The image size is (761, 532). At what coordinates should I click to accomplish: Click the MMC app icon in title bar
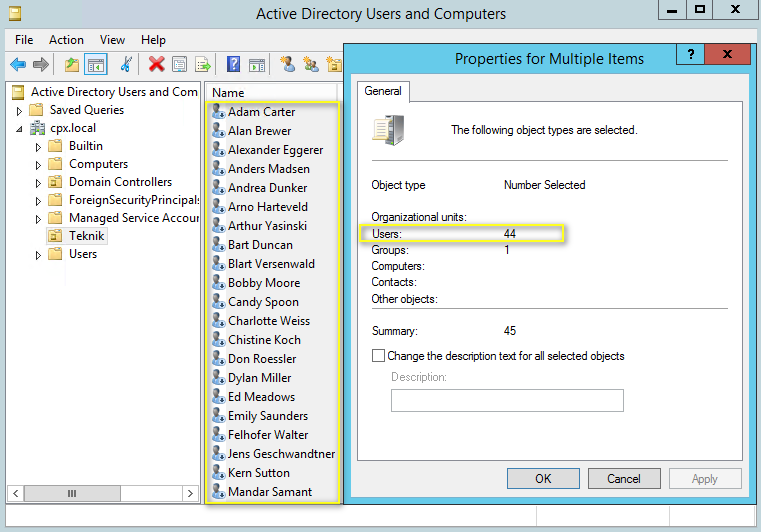pyautogui.click(x=15, y=14)
